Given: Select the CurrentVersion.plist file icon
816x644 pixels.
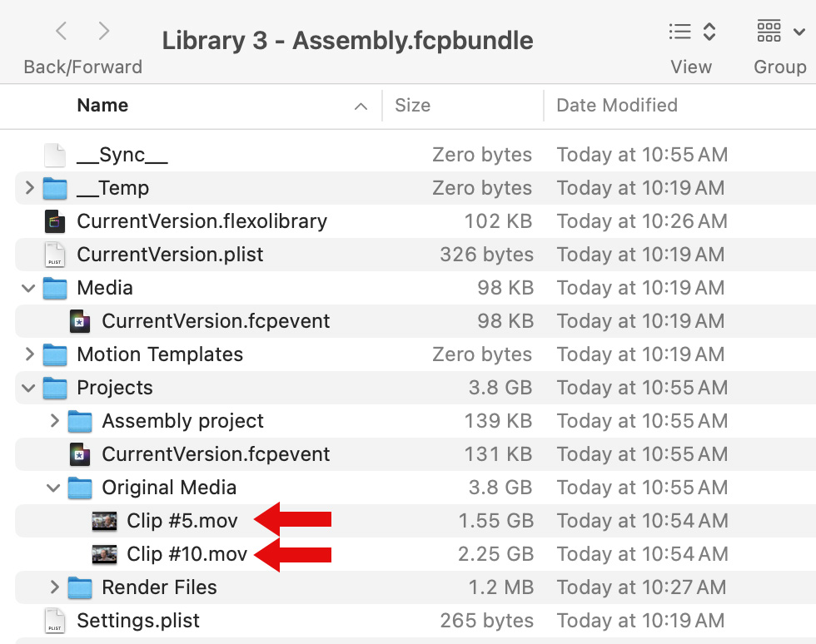Looking at the screenshot, I should (x=55, y=255).
